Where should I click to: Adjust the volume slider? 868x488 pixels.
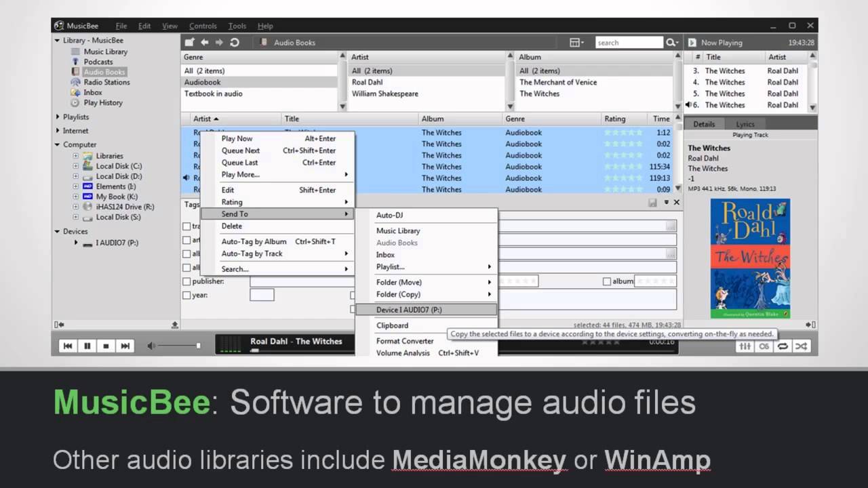coord(180,346)
